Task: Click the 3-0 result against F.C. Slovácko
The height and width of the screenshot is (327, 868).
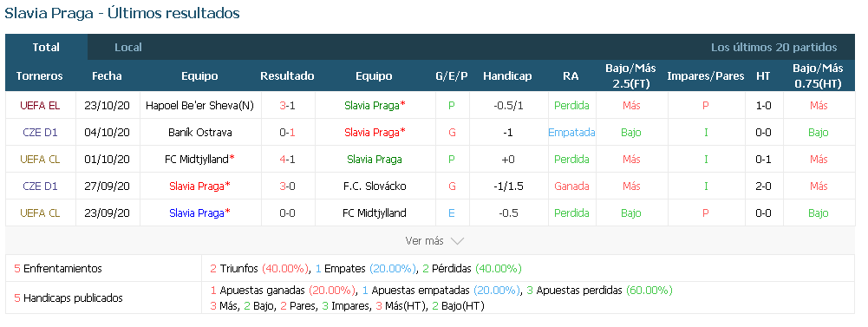Action: coord(287,186)
